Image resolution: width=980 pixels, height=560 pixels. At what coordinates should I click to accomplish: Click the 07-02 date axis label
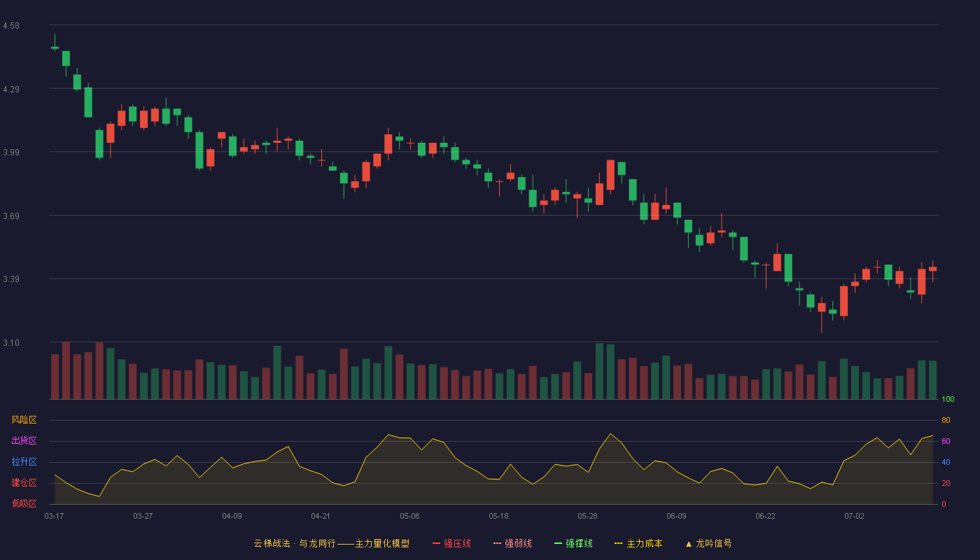(854, 516)
